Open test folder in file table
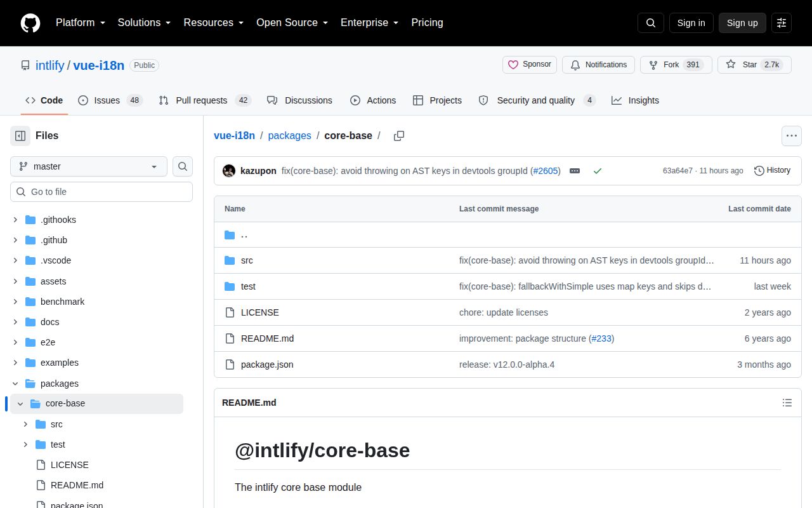The image size is (812, 508). click(248, 286)
